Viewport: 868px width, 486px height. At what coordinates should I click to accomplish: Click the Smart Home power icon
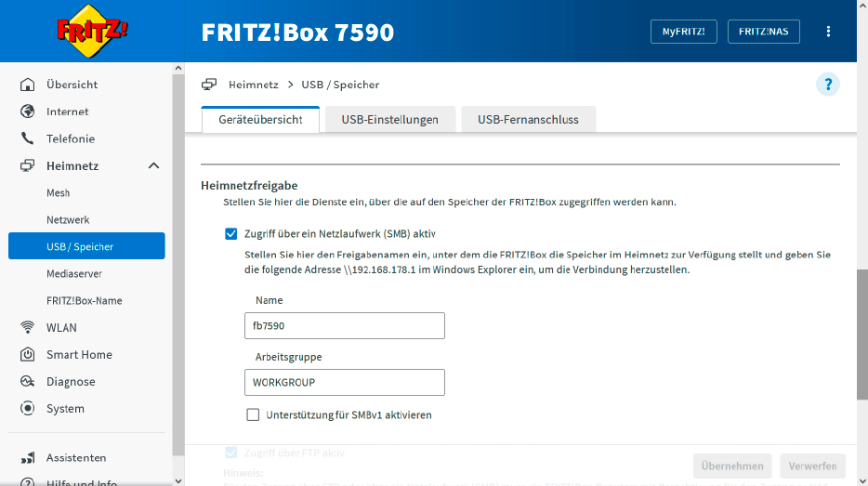coord(27,354)
